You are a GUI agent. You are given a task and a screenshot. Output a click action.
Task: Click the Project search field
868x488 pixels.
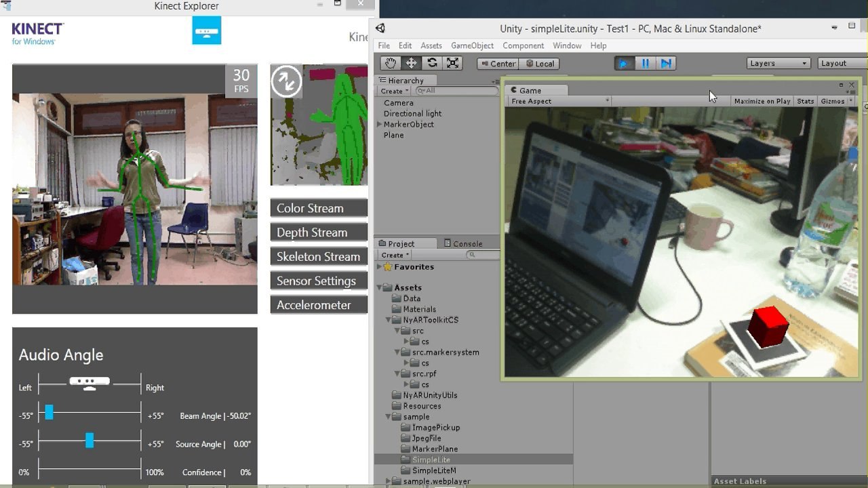pos(484,255)
